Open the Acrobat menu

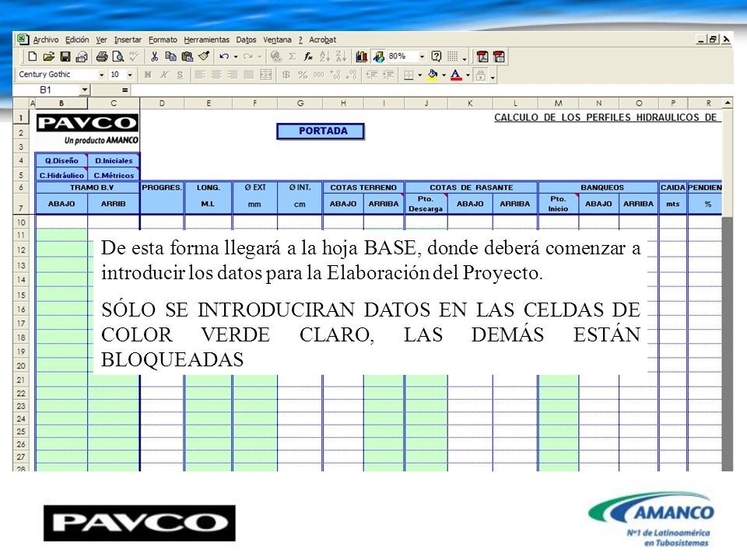pyautogui.click(x=322, y=40)
